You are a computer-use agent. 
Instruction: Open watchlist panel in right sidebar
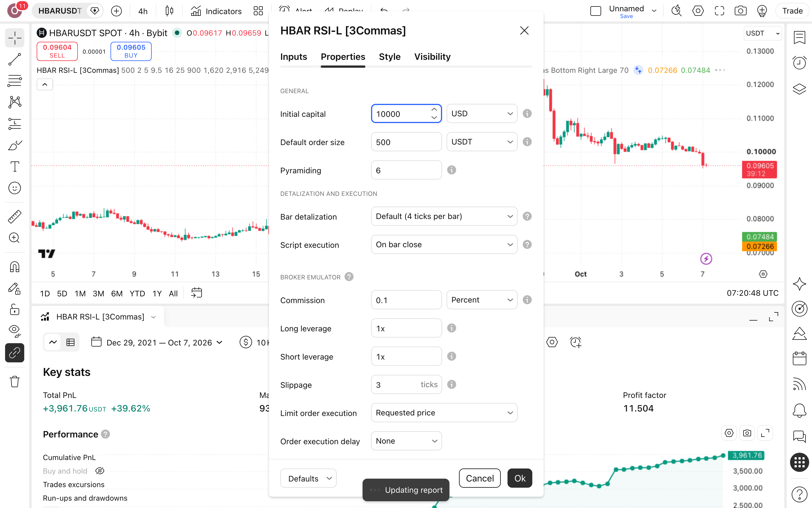point(799,37)
